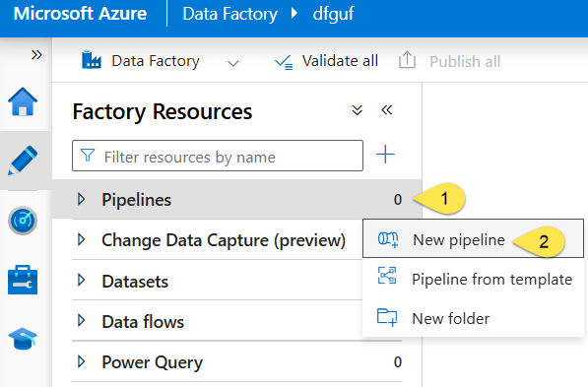Expand the Data flows section
Image resolution: width=588 pixels, height=387 pixels.
81,321
